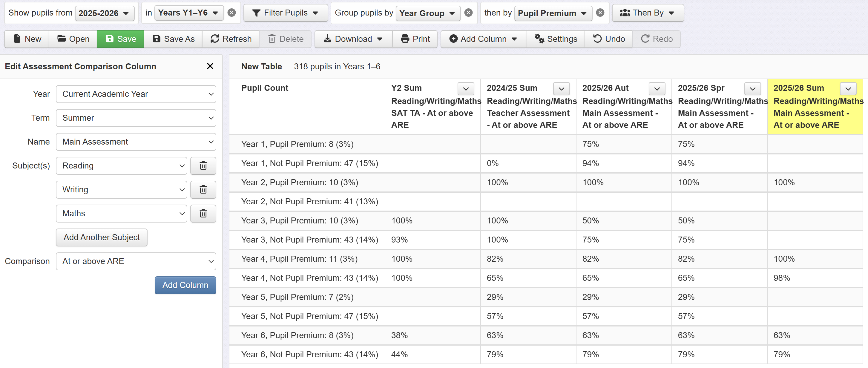
Task: Open the Add Column toolbar menu
Action: click(483, 39)
